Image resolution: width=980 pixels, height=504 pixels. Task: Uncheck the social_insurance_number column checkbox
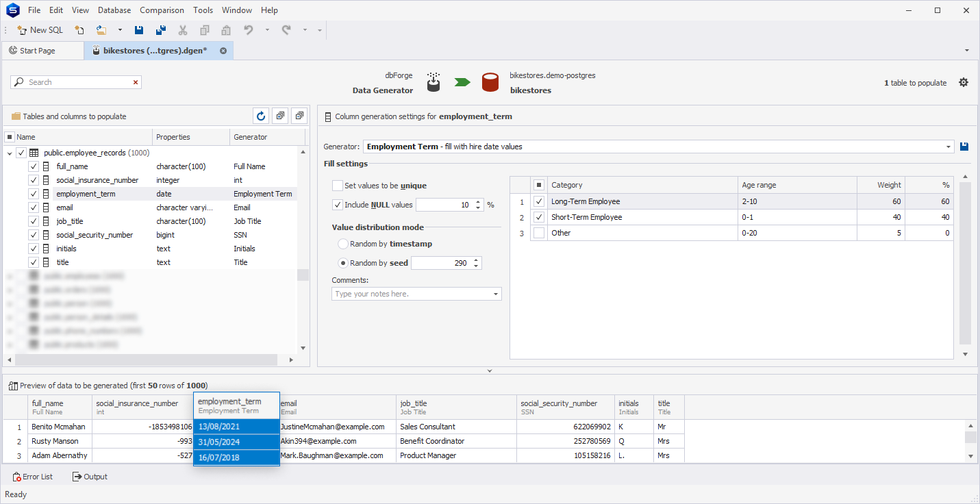34,180
